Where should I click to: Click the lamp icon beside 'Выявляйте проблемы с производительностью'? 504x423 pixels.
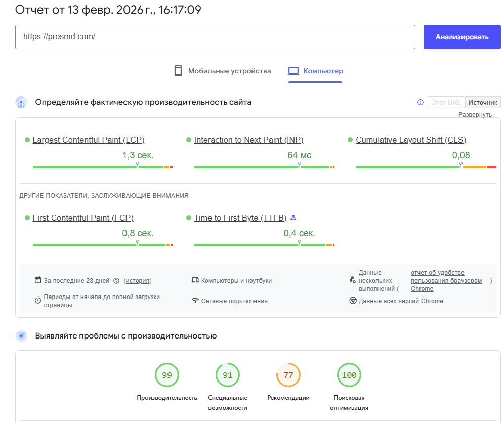tap(21, 335)
